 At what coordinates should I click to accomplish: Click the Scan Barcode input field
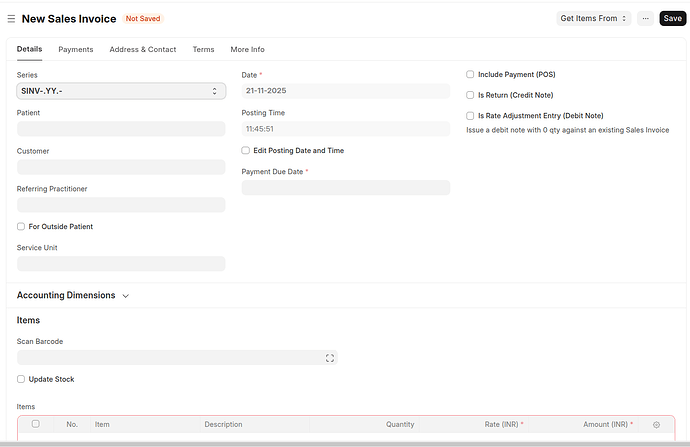pos(170,357)
